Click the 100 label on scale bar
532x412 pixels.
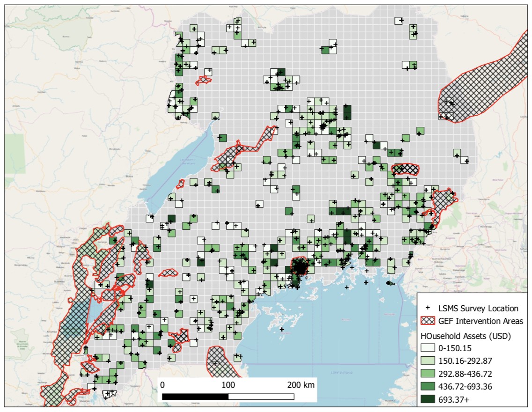tap(228, 385)
